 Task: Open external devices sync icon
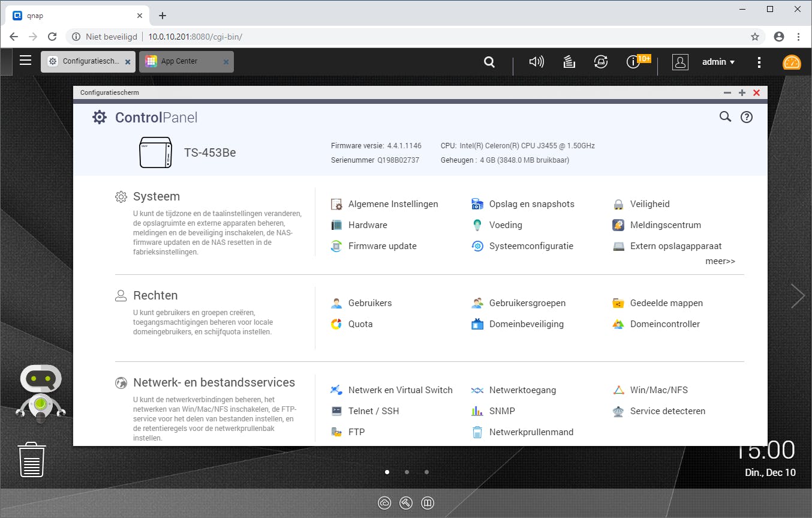600,62
